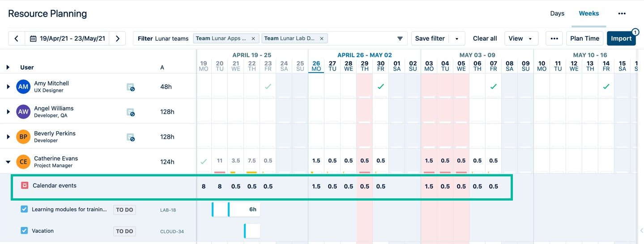Collapse Catherine Evans' row

pyautogui.click(x=8, y=162)
